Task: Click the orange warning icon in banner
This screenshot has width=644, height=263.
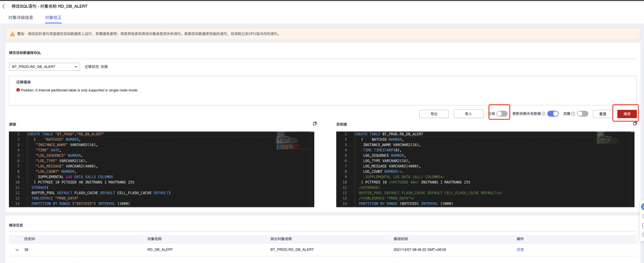Action: click(x=13, y=34)
